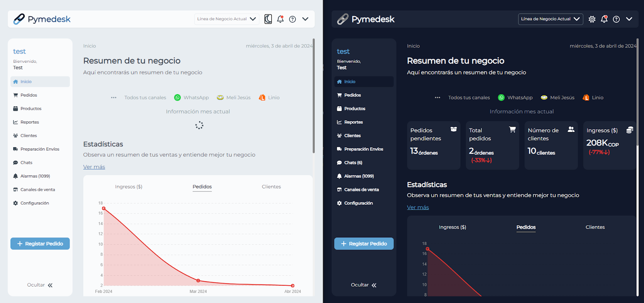Follow Ver más link in light panel
This screenshot has height=303, width=644.
(94, 167)
